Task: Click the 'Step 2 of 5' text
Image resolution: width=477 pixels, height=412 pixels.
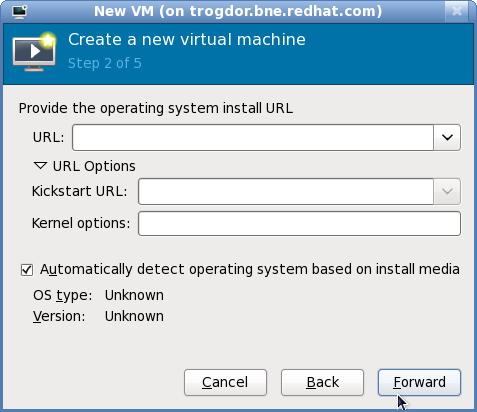Action: click(105, 63)
